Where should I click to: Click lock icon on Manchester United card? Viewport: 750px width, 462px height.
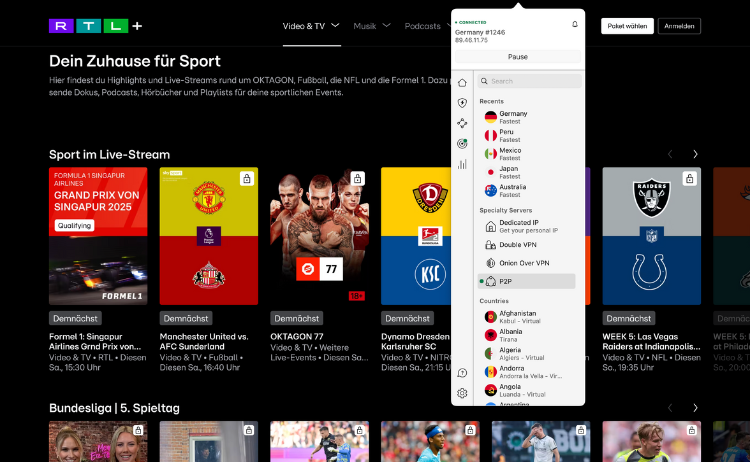pyautogui.click(x=247, y=179)
